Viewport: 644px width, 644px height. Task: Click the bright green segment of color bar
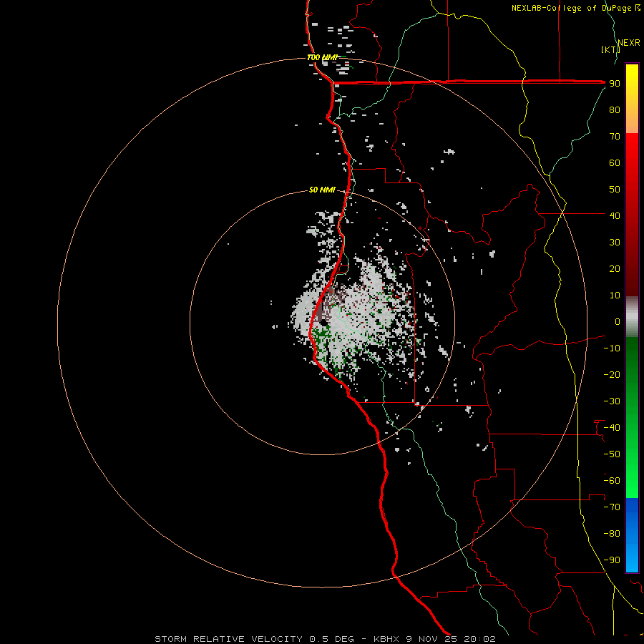click(x=632, y=418)
